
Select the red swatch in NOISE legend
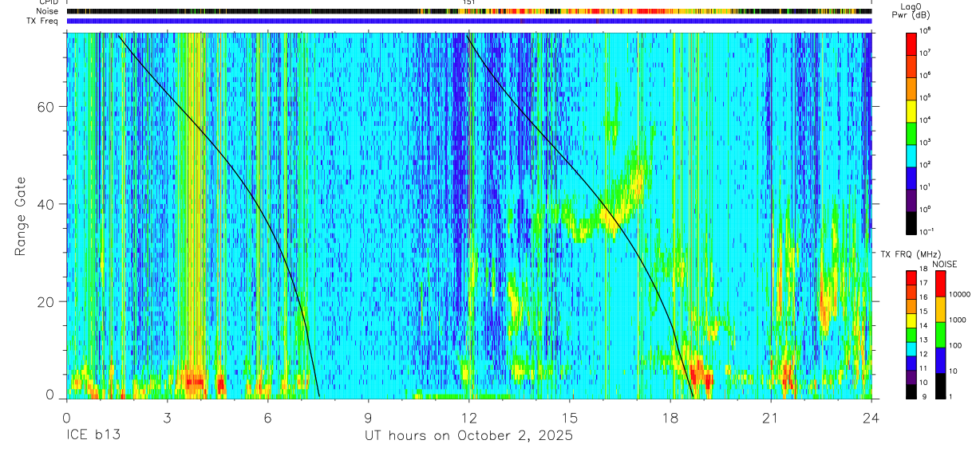click(x=941, y=284)
